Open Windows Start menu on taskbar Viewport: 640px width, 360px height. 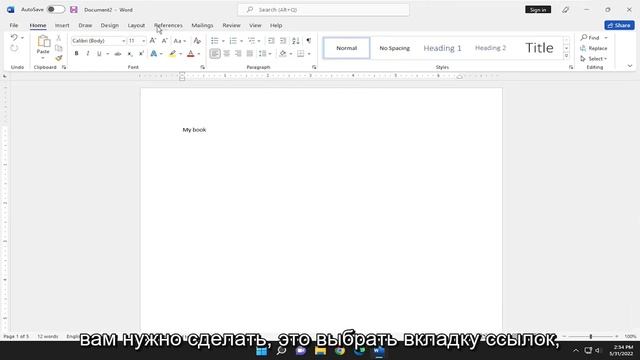point(262,351)
